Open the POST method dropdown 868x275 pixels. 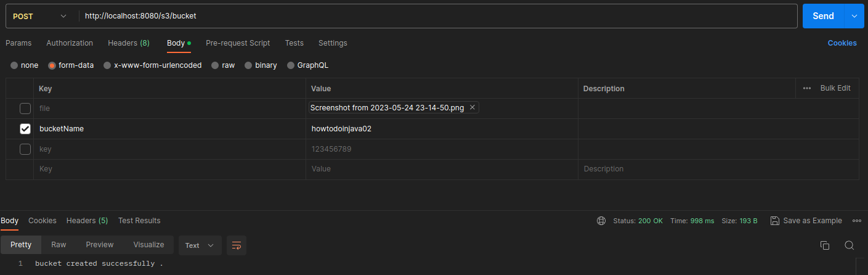tap(40, 16)
